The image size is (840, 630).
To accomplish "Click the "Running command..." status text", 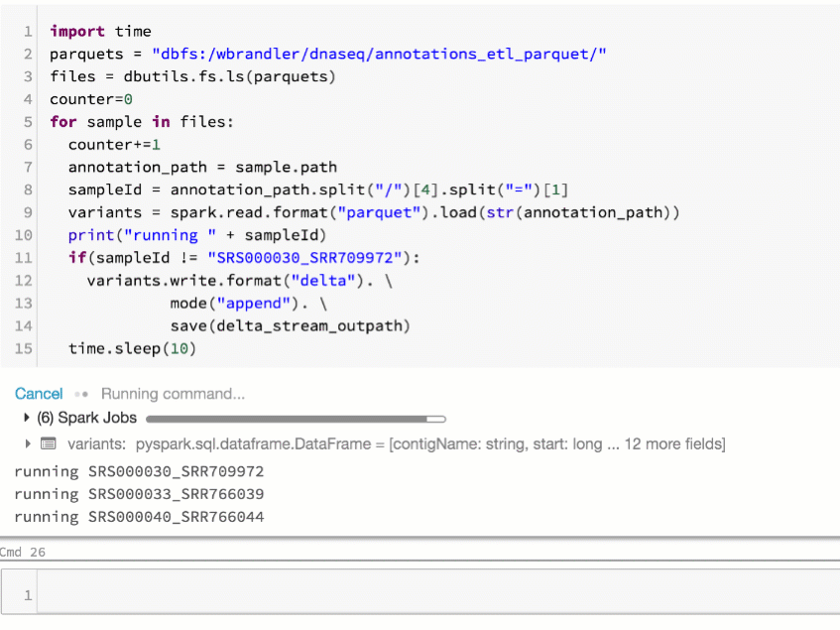I will (x=173, y=394).
